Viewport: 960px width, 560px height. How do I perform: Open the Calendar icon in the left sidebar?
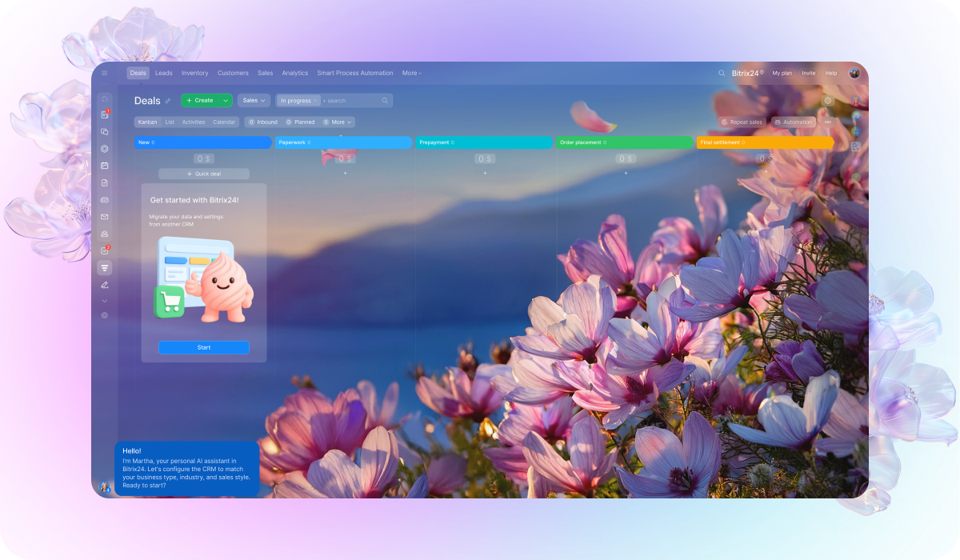[x=104, y=166]
